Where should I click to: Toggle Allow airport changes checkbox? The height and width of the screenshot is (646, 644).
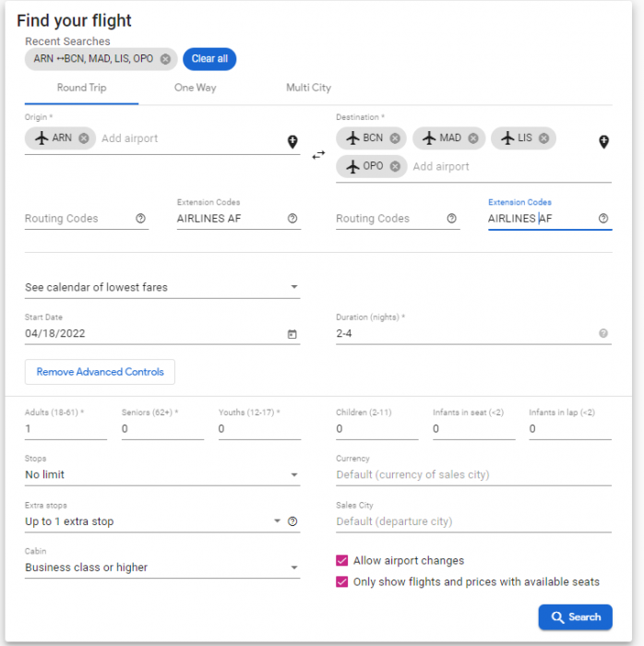tap(342, 560)
